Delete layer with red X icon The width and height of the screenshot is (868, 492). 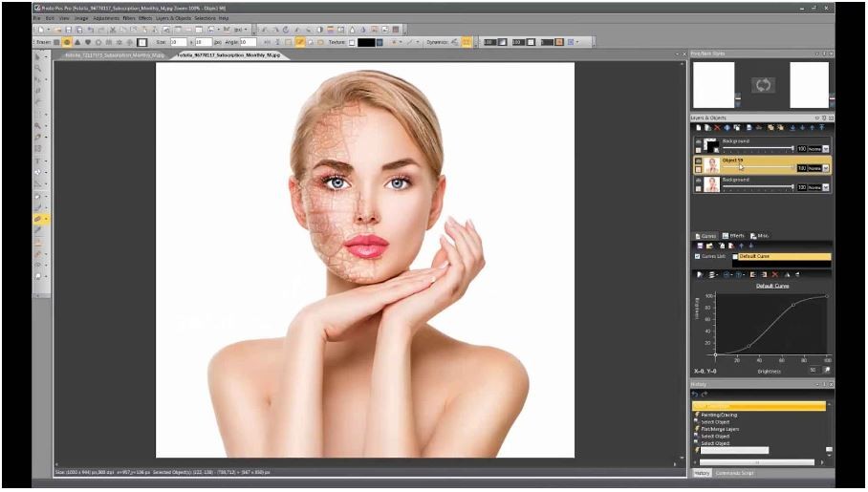point(718,127)
